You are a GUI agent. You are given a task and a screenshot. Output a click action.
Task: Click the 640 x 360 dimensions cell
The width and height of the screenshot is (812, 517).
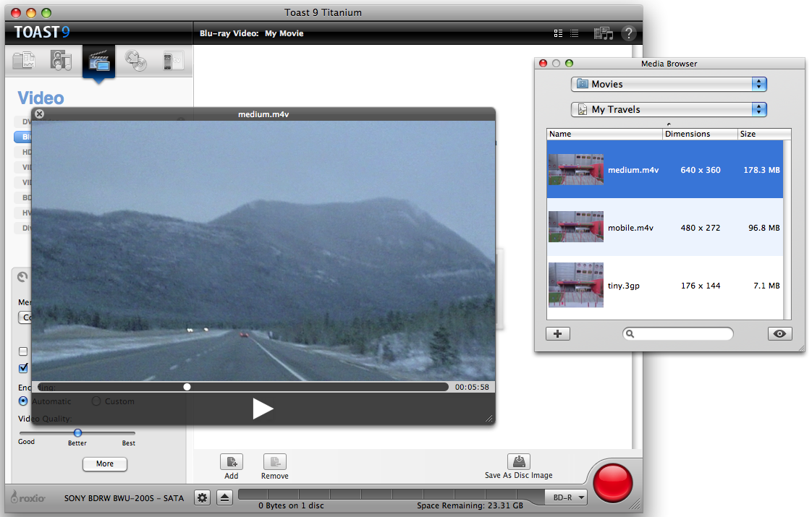point(700,170)
